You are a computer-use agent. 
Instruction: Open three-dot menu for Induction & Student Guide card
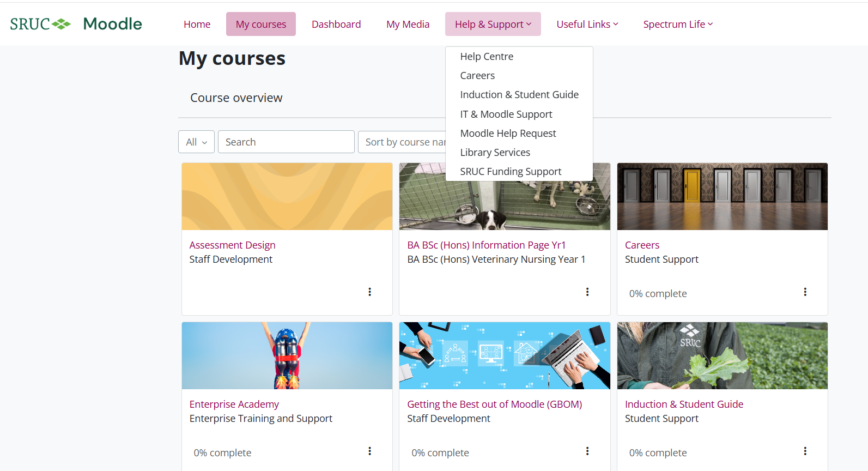coord(805,451)
